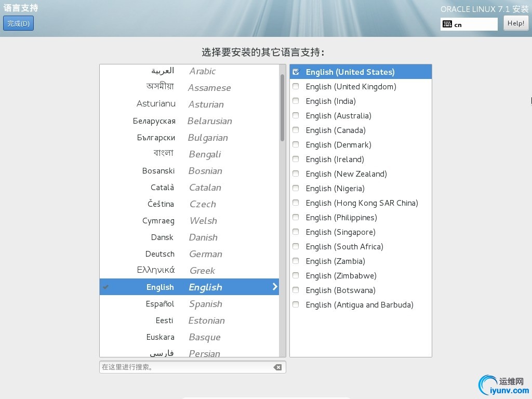The height and width of the screenshot is (399, 532).
Task: Tick the English (Australia) checkbox
Action: point(296,116)
